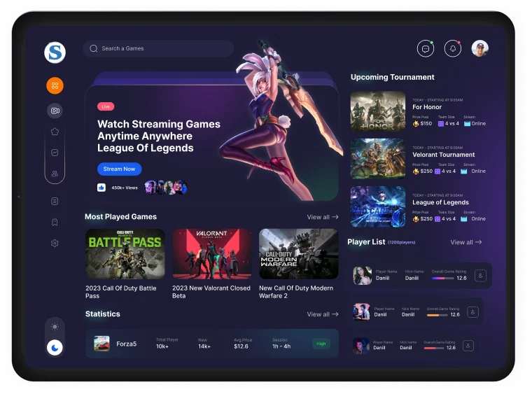The height and width of the screenshot is (394, 532).
Task: Click the 1h - 4h Session value
Action: tap(281, 346)
